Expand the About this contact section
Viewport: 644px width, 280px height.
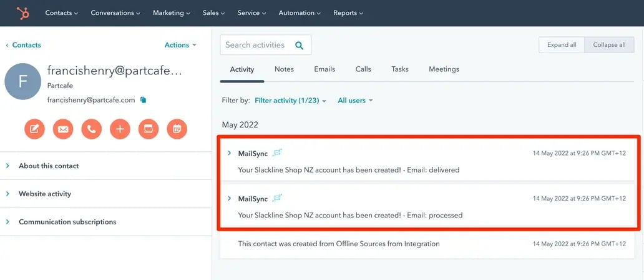click(49, 166)
